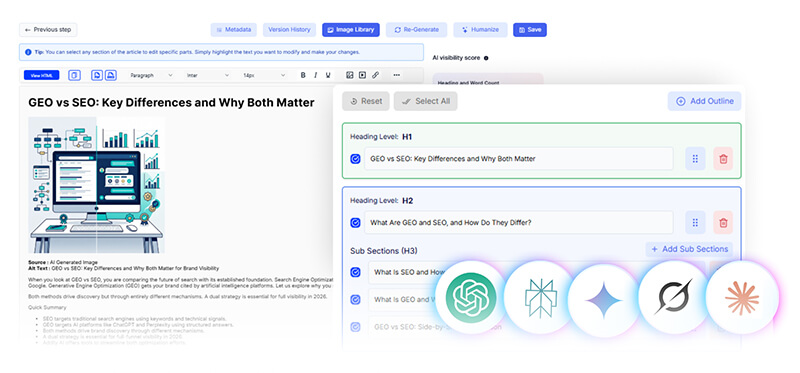The width and height of the screenshot is (800, 373).
Task: Click the 'Source : AI Generated Image' text
Action: pyautogui.click(x=63, y=262)
